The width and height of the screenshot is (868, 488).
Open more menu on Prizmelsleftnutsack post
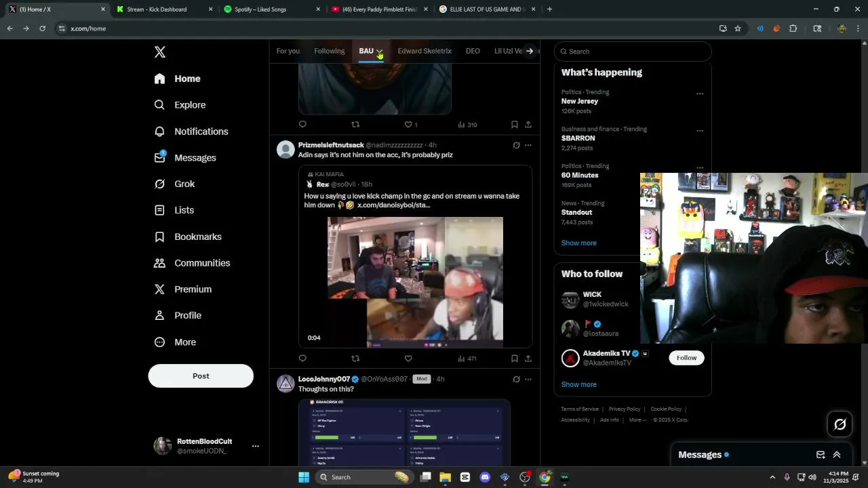(528, 145)
